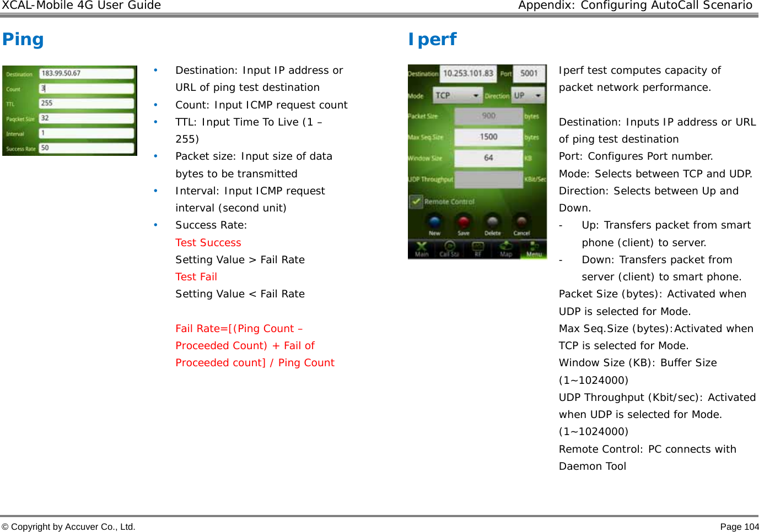
Task: Select the Interval input field
Action: [x=87, y=133]
